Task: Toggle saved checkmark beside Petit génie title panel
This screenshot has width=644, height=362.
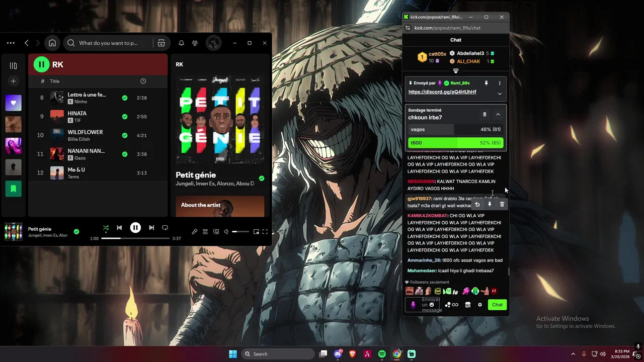Action: 261,178
